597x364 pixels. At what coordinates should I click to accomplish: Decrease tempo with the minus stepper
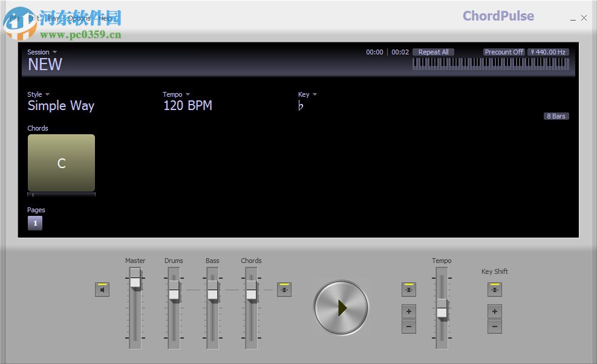point(408,327)
